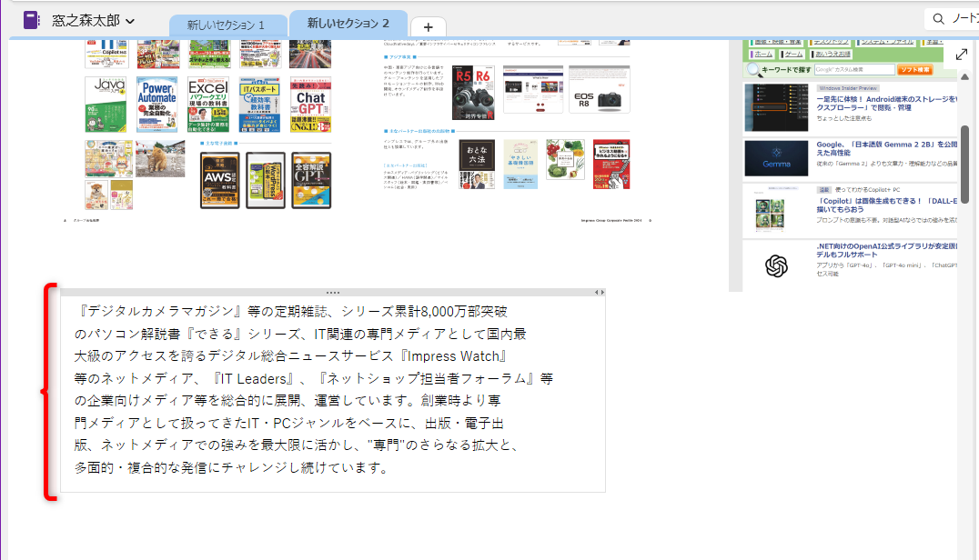Click the Java入門 book cover
The image size is (979, 560).
[x=106, y=105]
